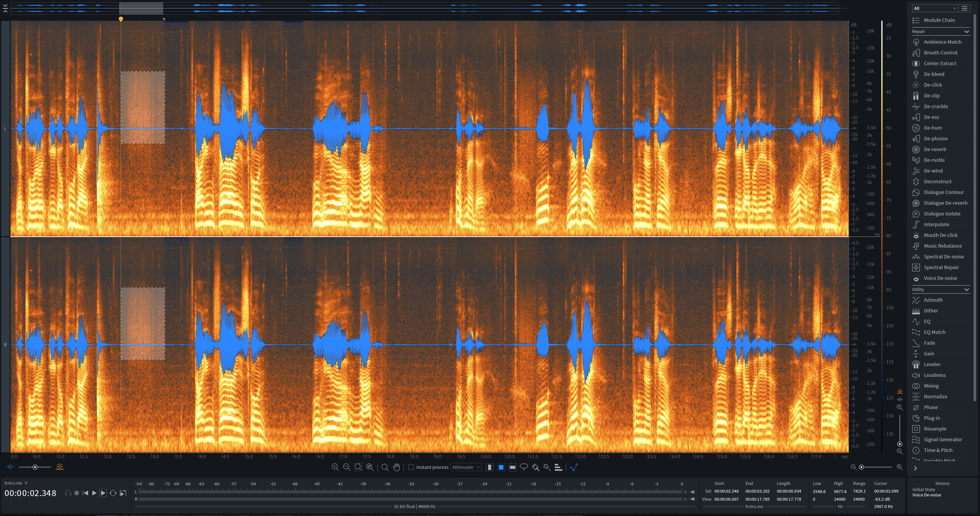Click the record button
Image resolution: width=980 pixels, height=516 pixels.
click(x=76, y=493)
